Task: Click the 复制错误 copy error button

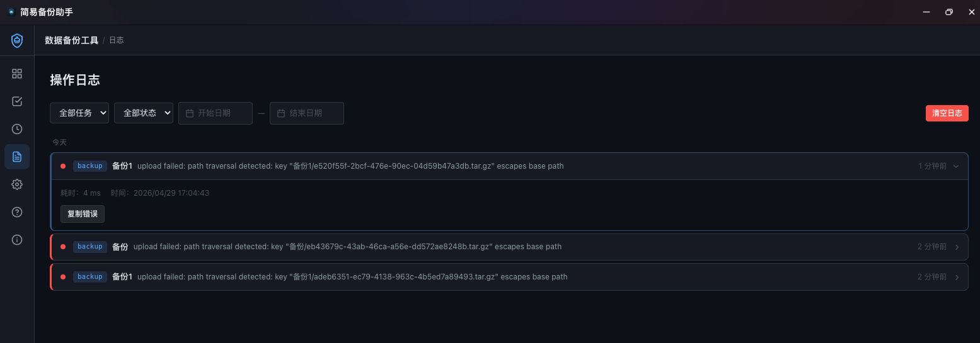Action: point(83,214)
